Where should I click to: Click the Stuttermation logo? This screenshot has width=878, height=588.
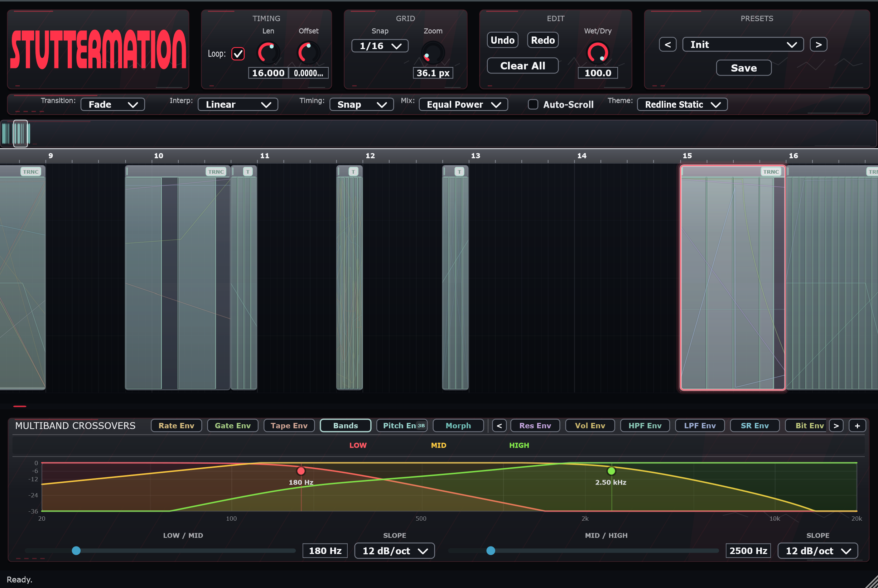[x=98, y=49]
